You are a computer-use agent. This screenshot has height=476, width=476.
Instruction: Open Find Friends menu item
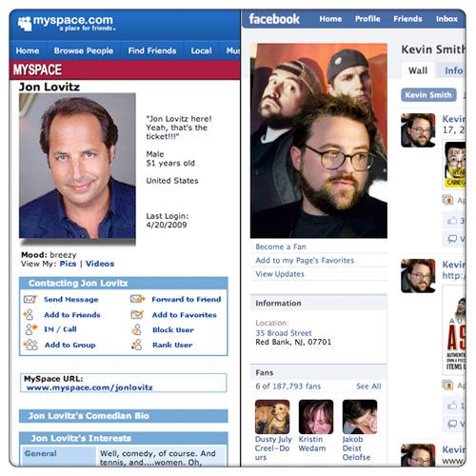[x=152, y=50]
